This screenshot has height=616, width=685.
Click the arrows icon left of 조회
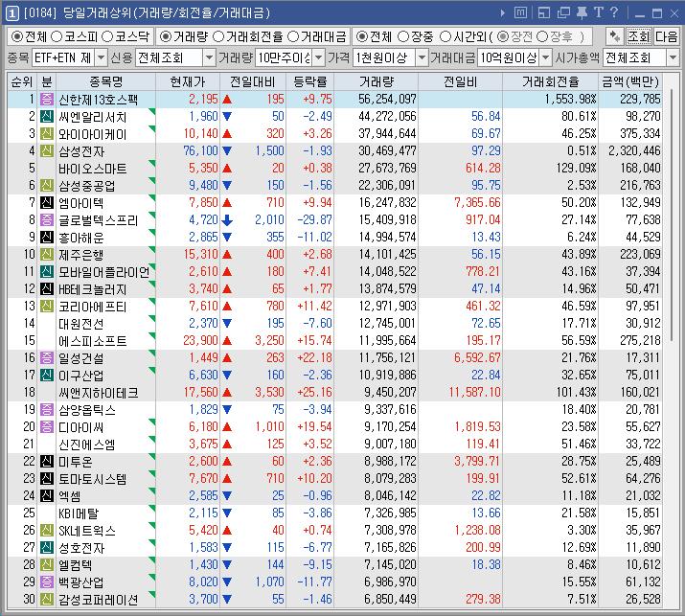(x=615, y=36)
